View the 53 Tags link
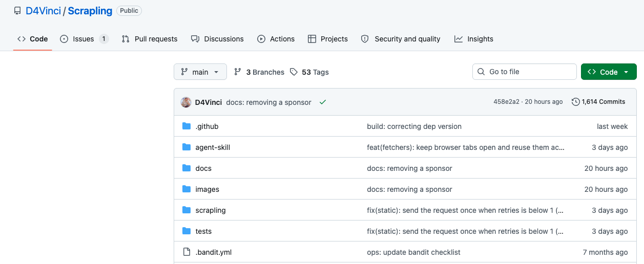 point(309,72)
